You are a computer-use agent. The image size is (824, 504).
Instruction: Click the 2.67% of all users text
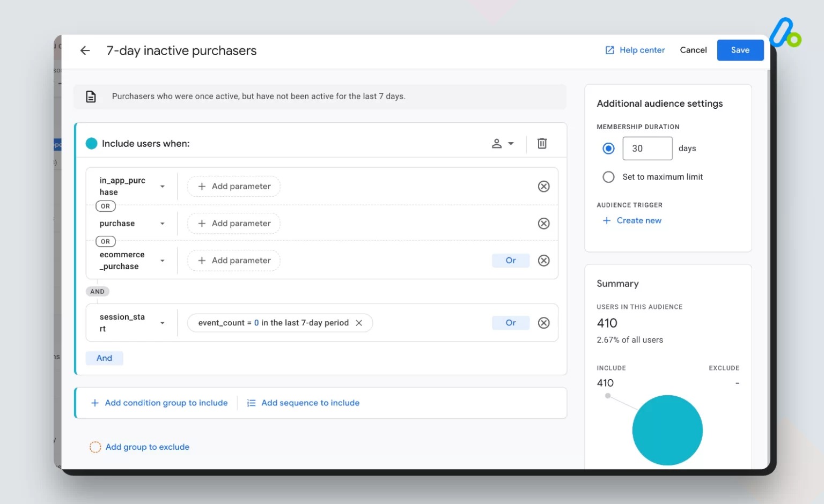coord(630,340)
